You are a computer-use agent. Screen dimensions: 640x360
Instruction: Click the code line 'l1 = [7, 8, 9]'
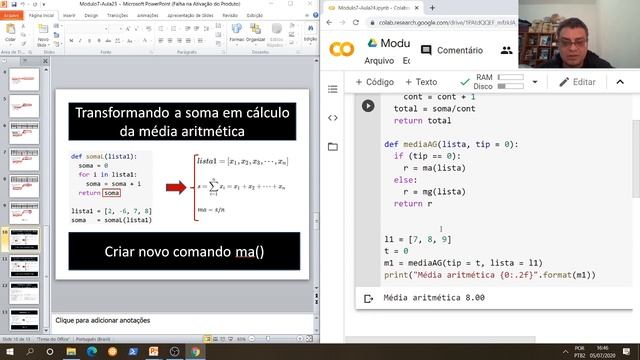[x=418, y=239]
